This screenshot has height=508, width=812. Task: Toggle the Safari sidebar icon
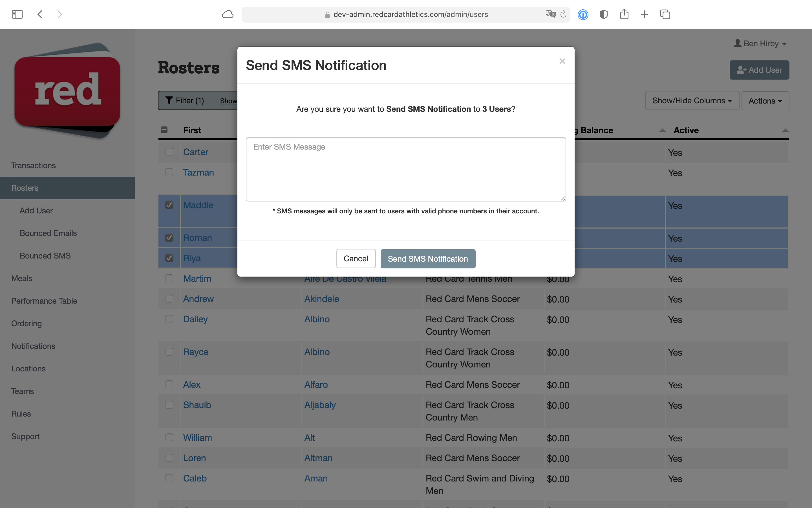pyautogui.click(x=17, y=14)
